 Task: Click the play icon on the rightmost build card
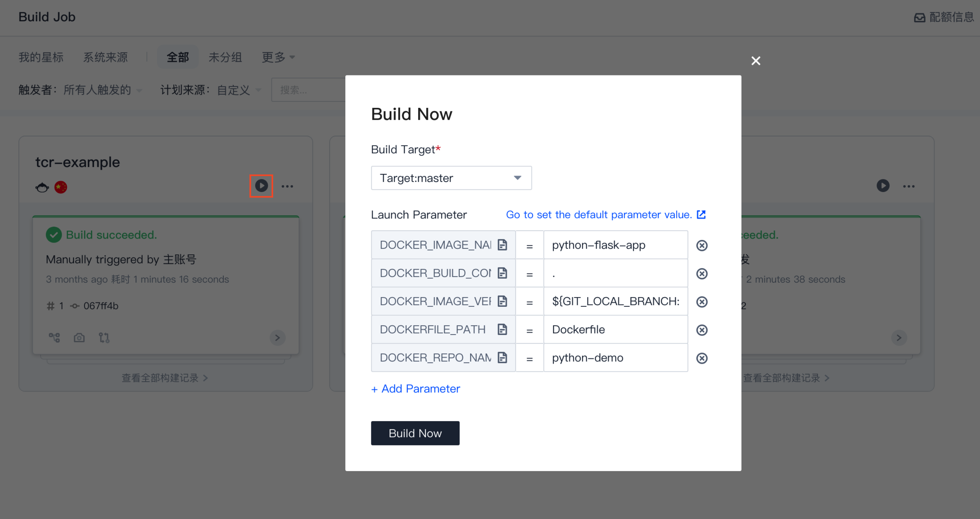coord(883,186)
